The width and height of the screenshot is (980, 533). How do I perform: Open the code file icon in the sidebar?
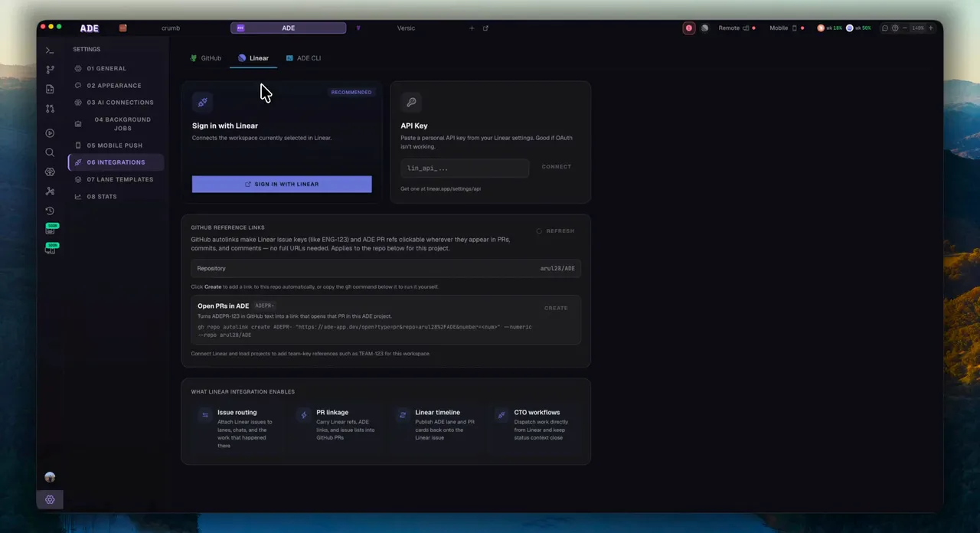[x=50, y=89]
